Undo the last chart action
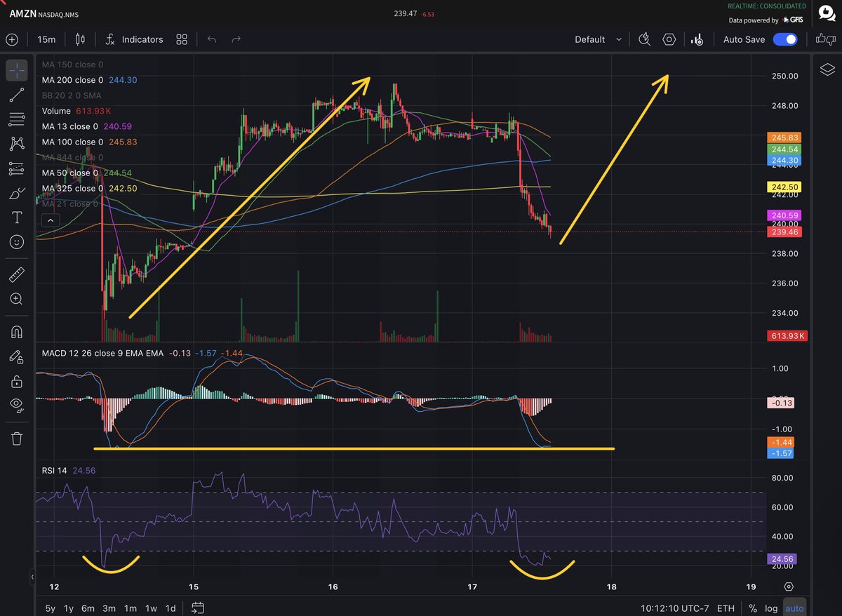842x616 pixels. pyautogui.click(x=212, y=39)
